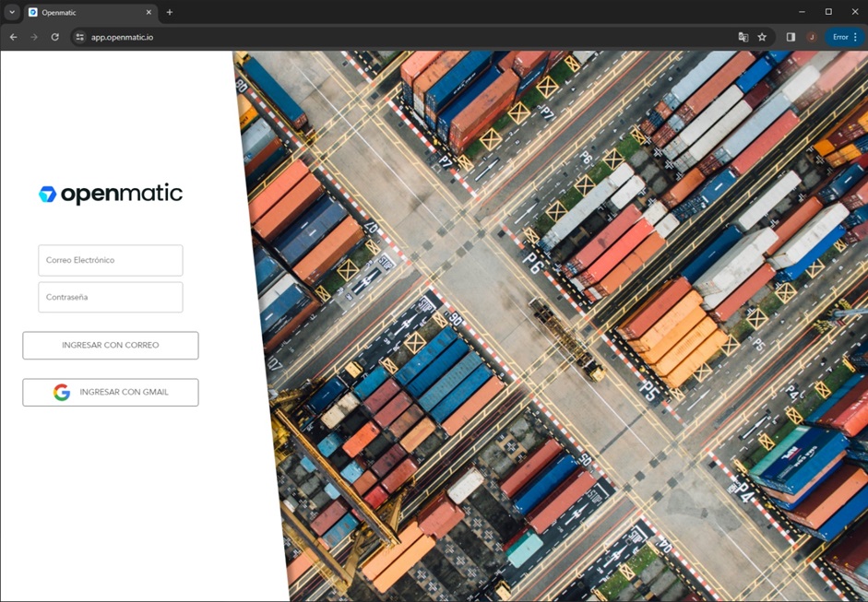Image resolution: width=868 pixels, height=602 pixels.
Task: Close the Openmatic tab
Action: (x=149, y=12)
